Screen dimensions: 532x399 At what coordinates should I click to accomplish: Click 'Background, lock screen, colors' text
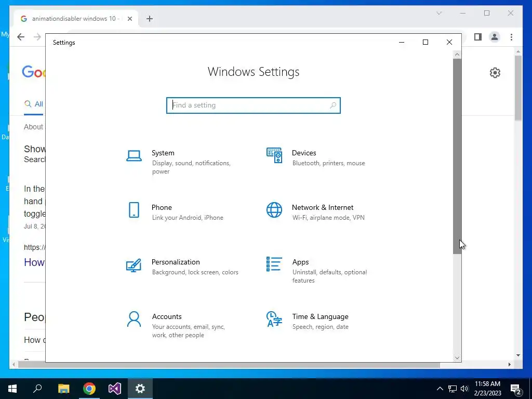195,272
